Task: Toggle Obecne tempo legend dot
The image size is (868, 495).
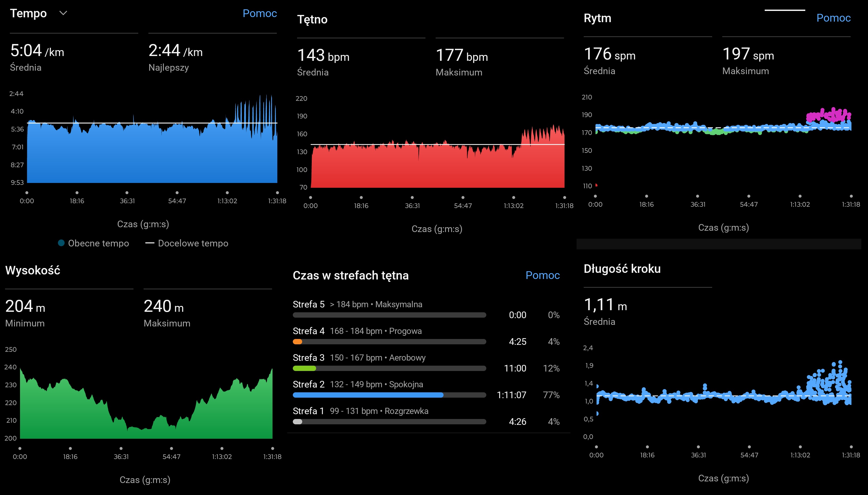Action: pos(61,243)
